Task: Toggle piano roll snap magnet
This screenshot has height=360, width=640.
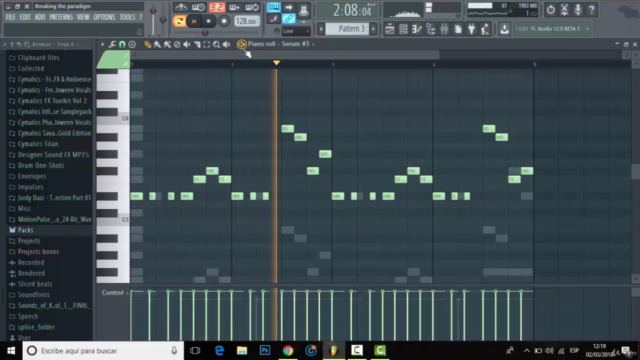Action: pyautogui.click(x=122, y=44)
